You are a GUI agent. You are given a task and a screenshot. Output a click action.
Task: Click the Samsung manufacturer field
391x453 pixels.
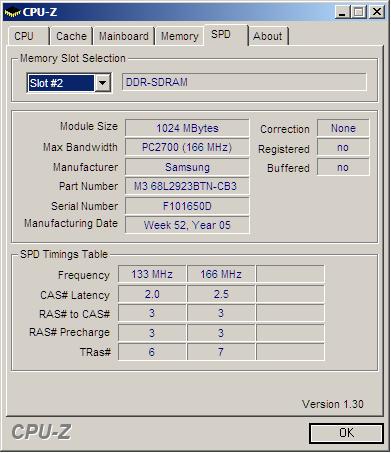coord(187,167)
